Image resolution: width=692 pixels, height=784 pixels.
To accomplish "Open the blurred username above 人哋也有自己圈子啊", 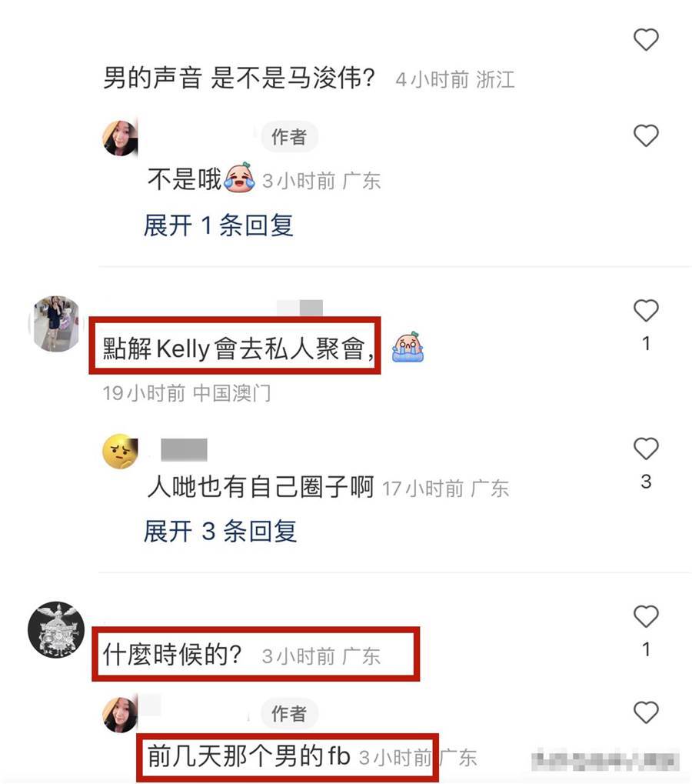I will pos(184,449).
